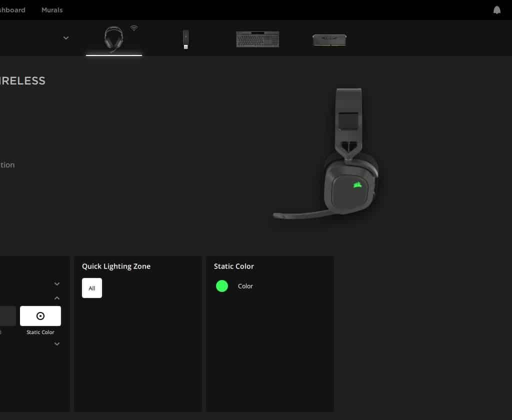Expand the top section chevron in lighting panel
Viewport: 512px width, 420px height.
57,284
